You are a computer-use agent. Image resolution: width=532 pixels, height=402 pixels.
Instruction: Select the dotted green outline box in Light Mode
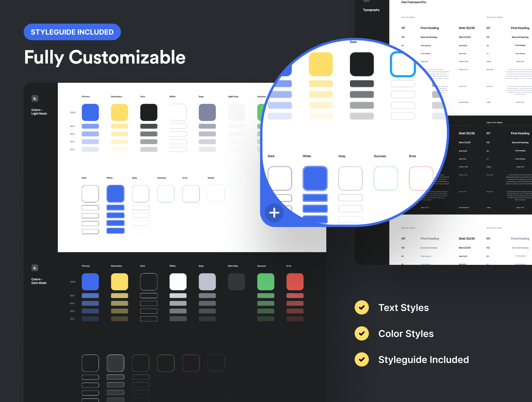[216, 193]
